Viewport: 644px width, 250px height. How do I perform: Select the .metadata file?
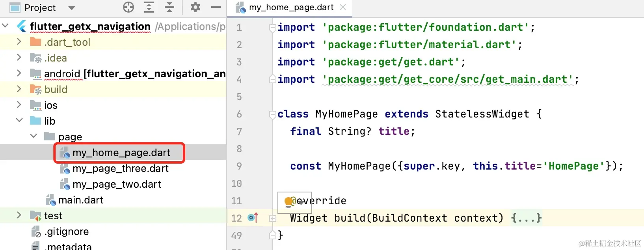pyautogui.click(x=68, y=246)
